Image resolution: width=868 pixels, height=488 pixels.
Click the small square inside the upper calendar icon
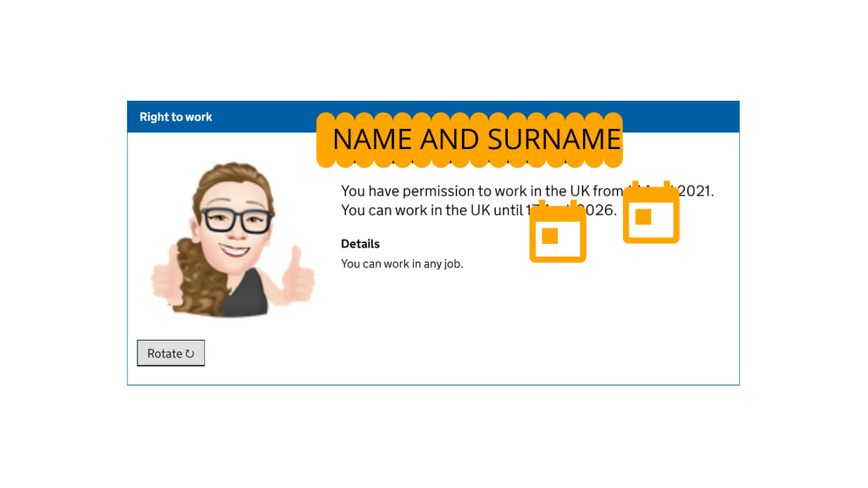point(643,217)
